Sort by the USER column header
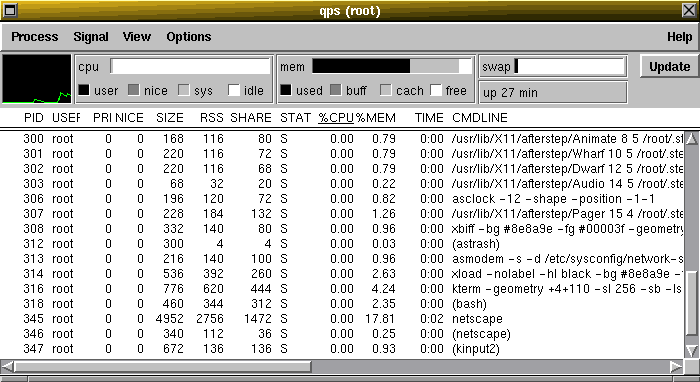700x382 pixels. coord(66,118)
